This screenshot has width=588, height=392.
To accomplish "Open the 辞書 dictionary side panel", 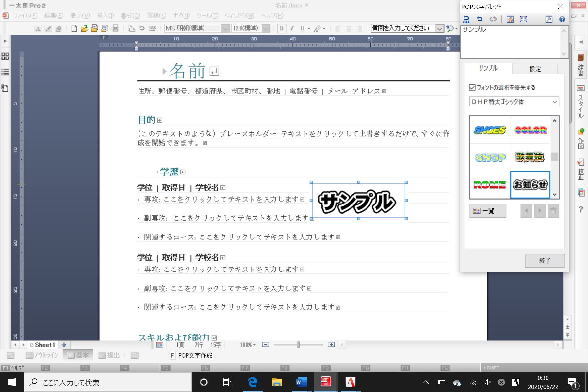I will click(x=581, y=65).
